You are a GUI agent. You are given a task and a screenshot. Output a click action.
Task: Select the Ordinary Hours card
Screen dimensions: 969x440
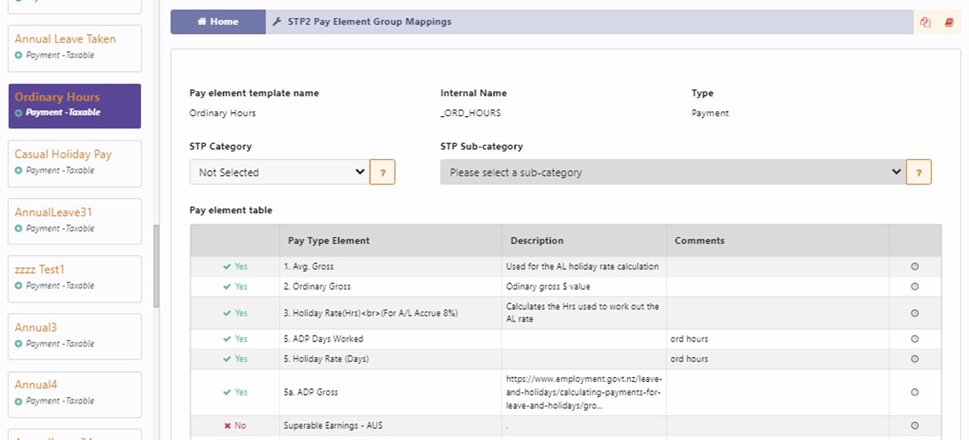point(75,106)
